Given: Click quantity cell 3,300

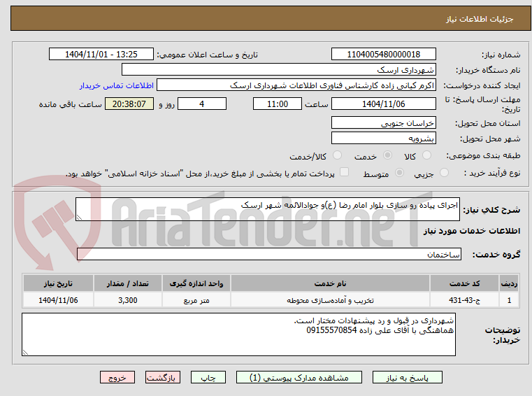Looking at the screenshot, I should click(127, 300).
